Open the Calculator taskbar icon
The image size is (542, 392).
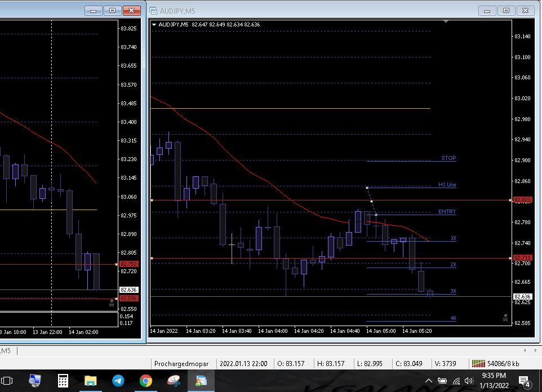coord(63,381)
